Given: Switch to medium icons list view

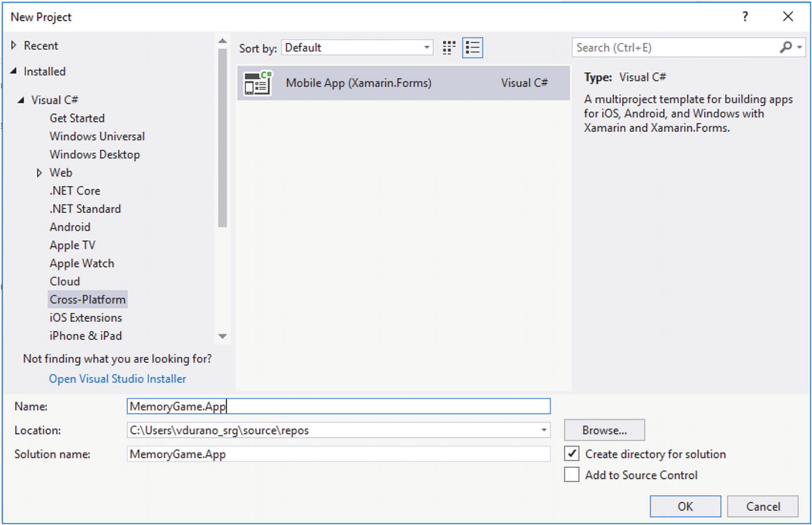Looking at the screenshot, I should (x=472, y=48).
